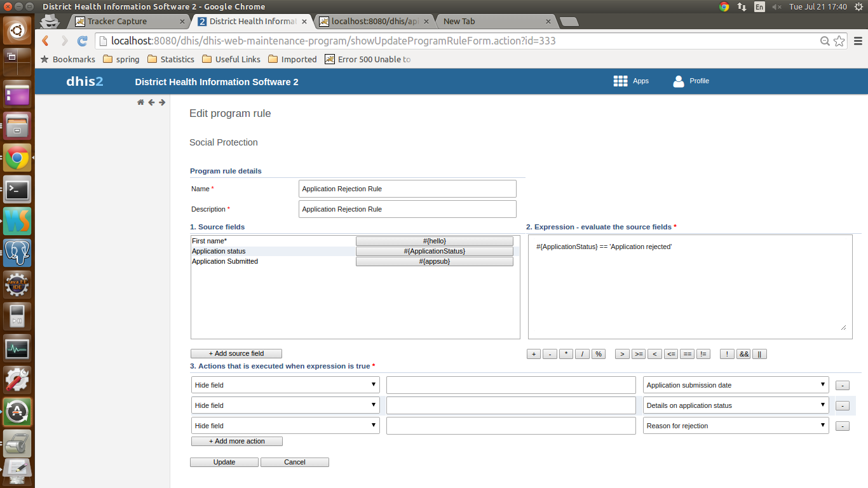This screenshot has width=868, height=488.
Task: Launch the Java EE IDE from dock
Action: 17,285
